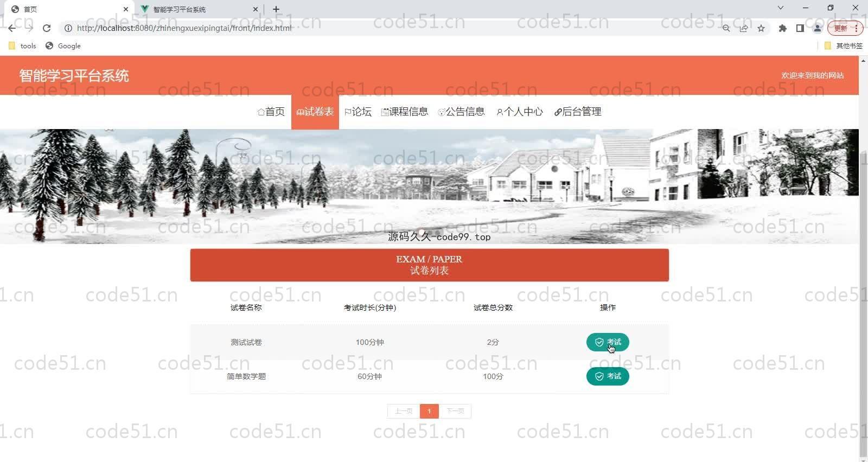Click the snowy banner carousel image
Image resolution: width=868 pixels, height=462 pixels.
pos(429,186)
